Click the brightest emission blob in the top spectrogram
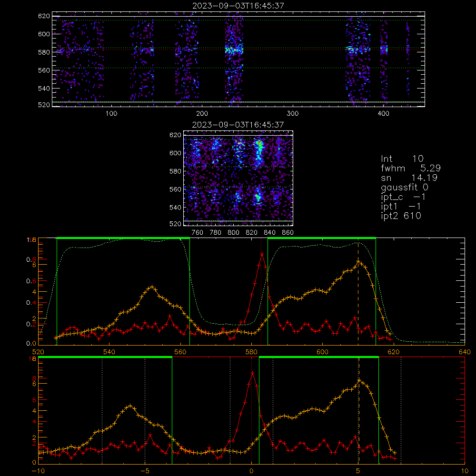 click(x=234, y=49)
